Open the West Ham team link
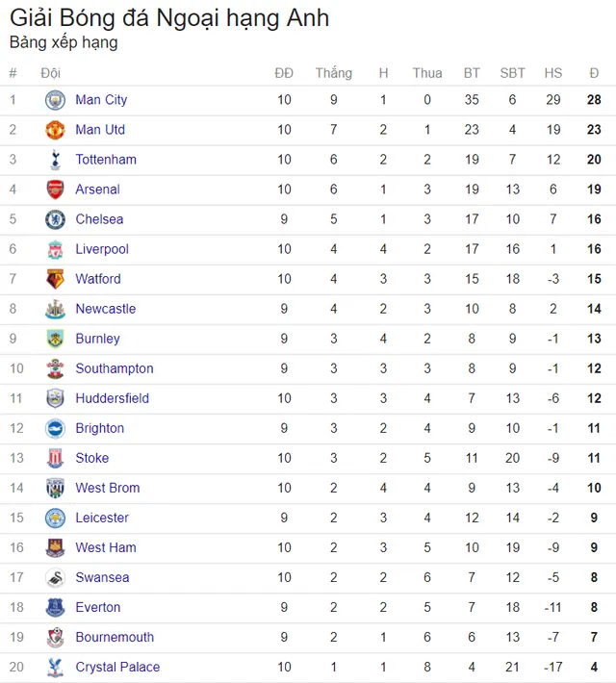Viewport: 616px width, 683px height. (x=106, y=548)
